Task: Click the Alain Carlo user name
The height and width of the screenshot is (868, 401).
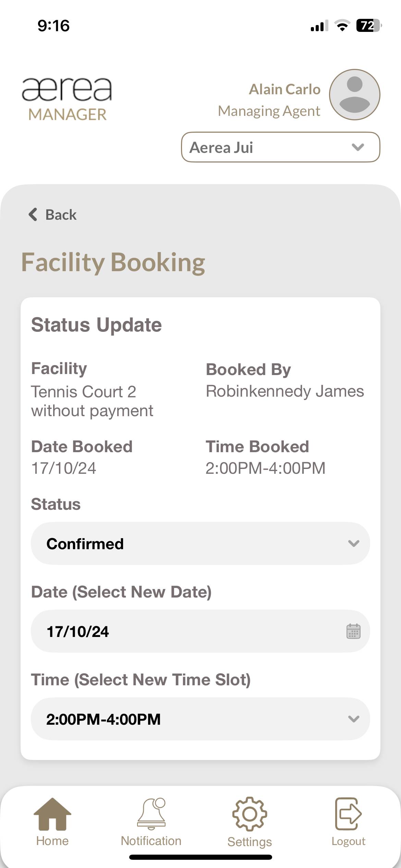Action: pyautogui.click(x=284, y=89)
